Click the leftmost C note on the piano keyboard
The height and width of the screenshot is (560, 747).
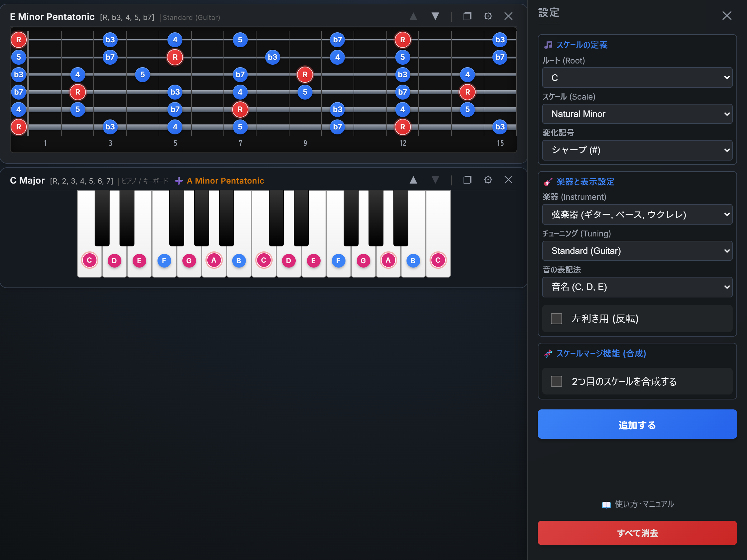(x=89, y=260)
